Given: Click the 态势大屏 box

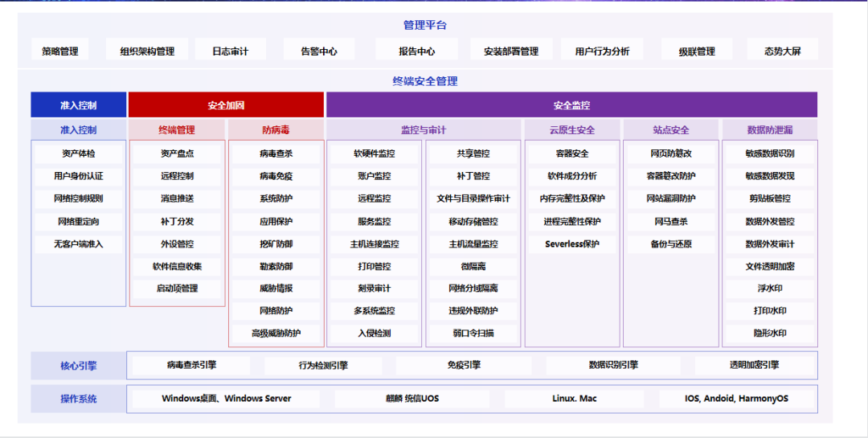Looking at the screenshot, I should pos(782,51).
